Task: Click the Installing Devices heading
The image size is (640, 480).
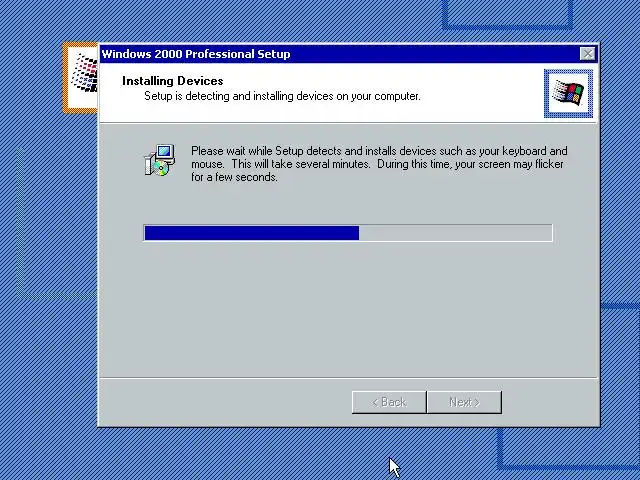Action: pyautogui.click(x=173, y=81)
